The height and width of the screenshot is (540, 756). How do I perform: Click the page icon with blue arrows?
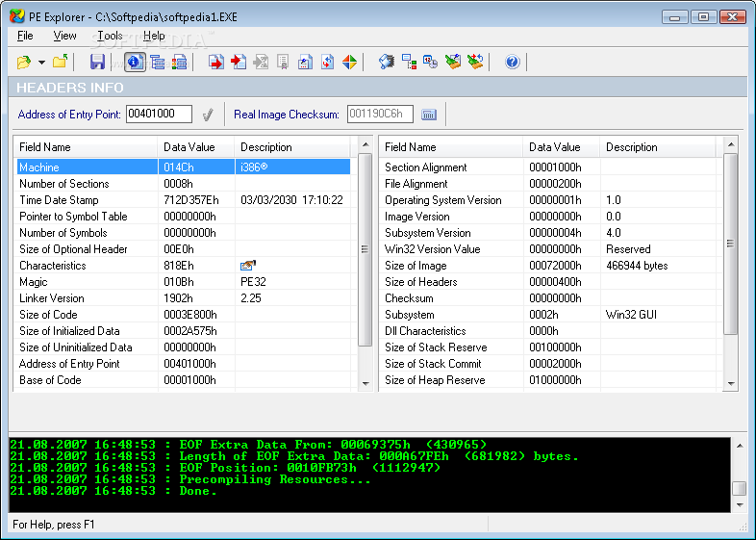[327, 62]
